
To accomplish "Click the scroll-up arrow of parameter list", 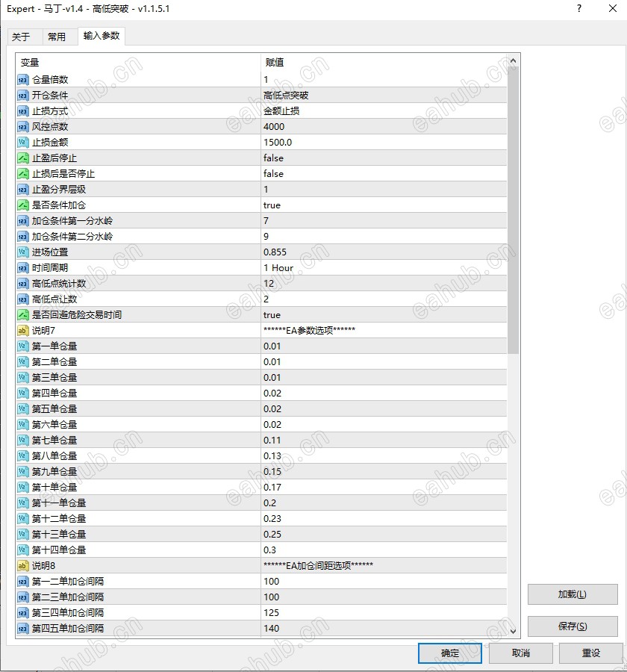I will click(513, 61).
